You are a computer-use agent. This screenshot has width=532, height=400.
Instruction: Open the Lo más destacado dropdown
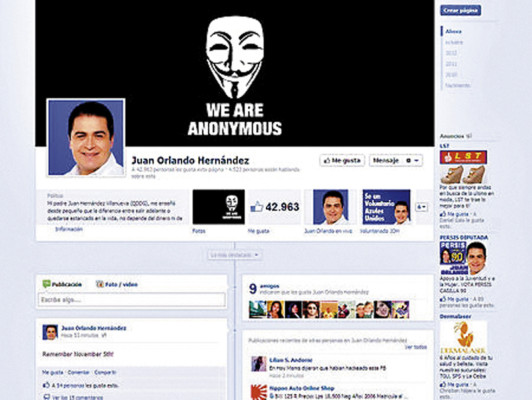tap(235, 255)
